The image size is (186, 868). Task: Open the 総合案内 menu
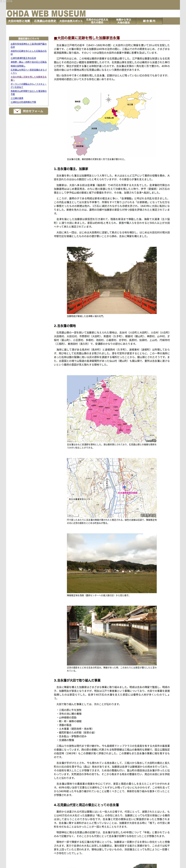pyautogui.click(x=149, y=21)
